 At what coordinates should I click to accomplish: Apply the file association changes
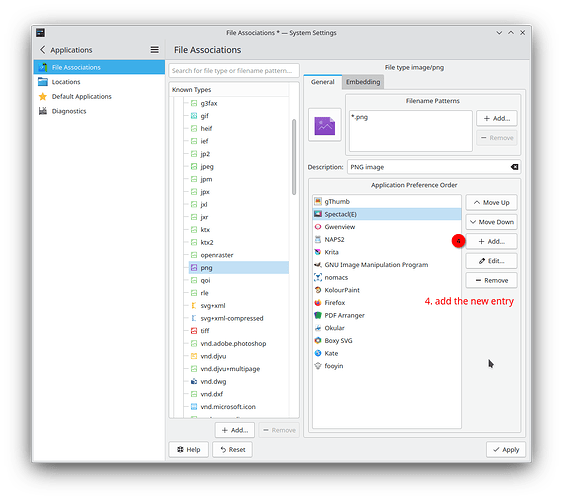point(506,449)
